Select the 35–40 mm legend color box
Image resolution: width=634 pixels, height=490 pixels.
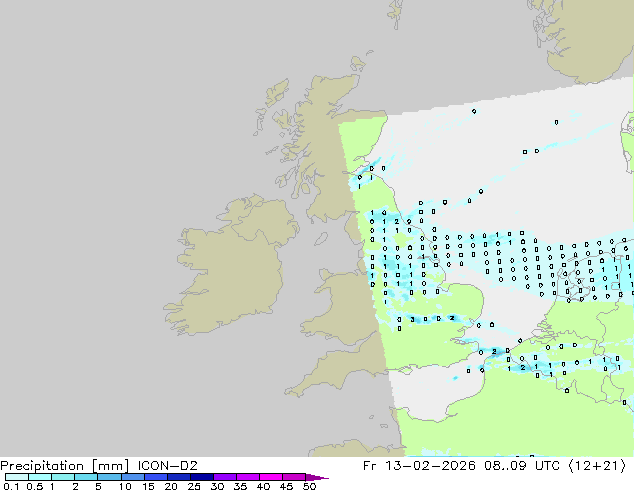[x=249, y=478]
